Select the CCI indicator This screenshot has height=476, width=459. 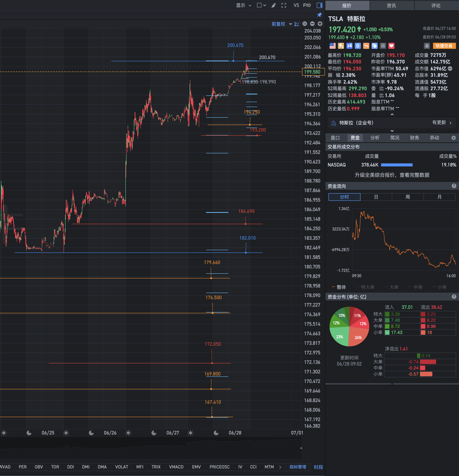coord(253,467)
